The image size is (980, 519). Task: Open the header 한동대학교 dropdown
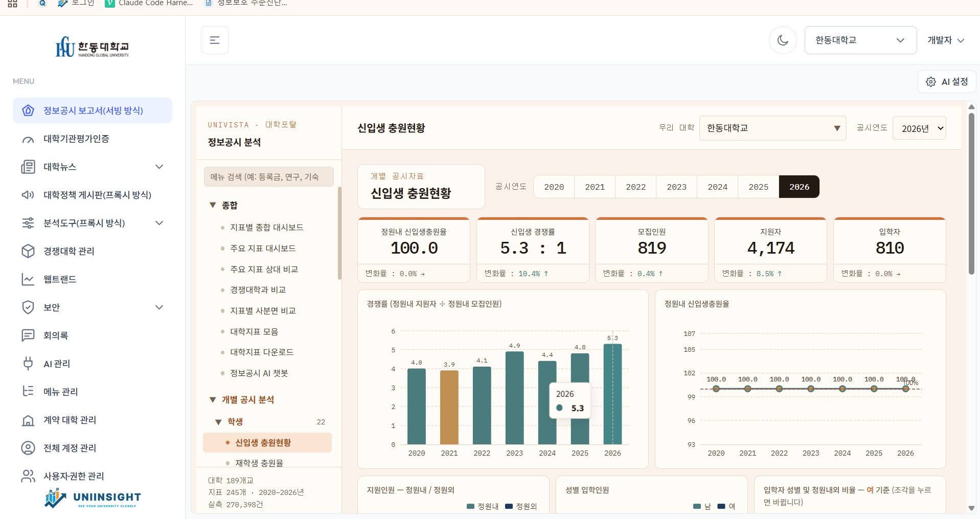tap(860, 40)
